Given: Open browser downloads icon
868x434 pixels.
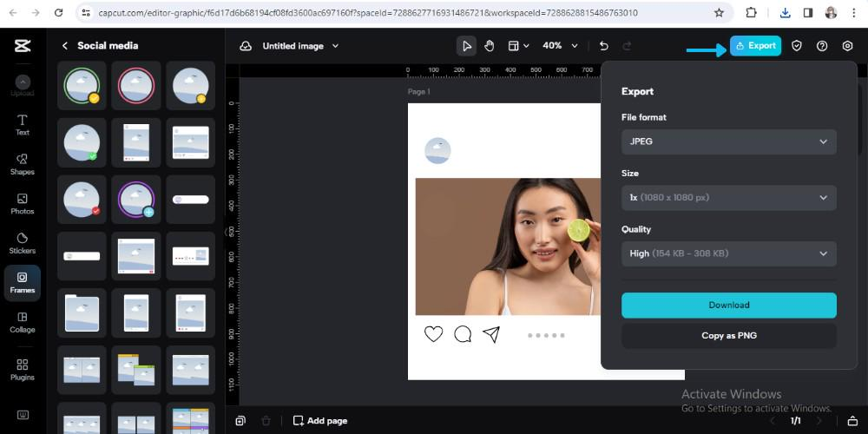Looking at the screenshot, I should (x=785, y=13).
